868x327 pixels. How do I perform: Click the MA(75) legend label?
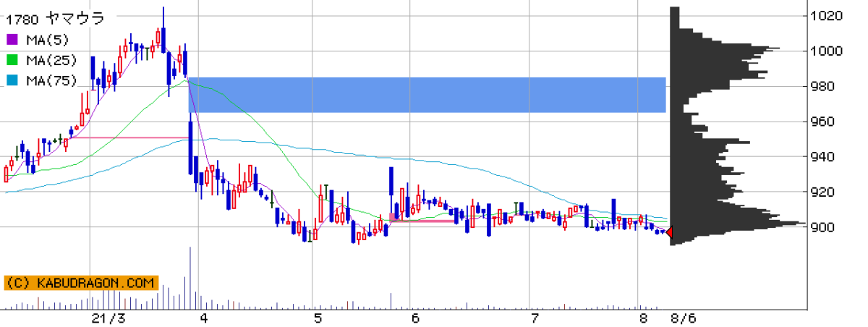51,81
